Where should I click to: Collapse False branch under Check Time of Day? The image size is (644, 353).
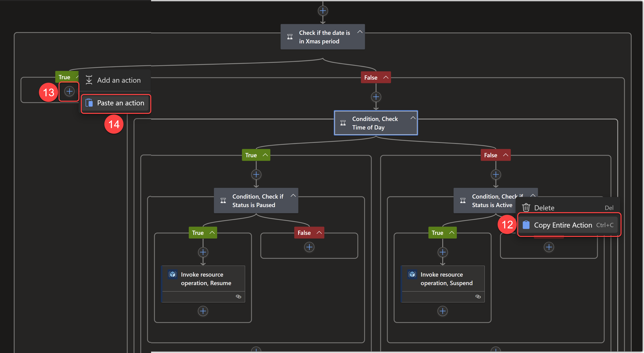[505, 155]
